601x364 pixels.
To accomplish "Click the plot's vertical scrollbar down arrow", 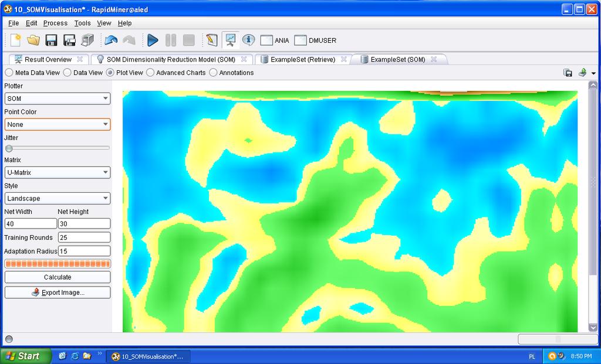I will coord(593,328).
